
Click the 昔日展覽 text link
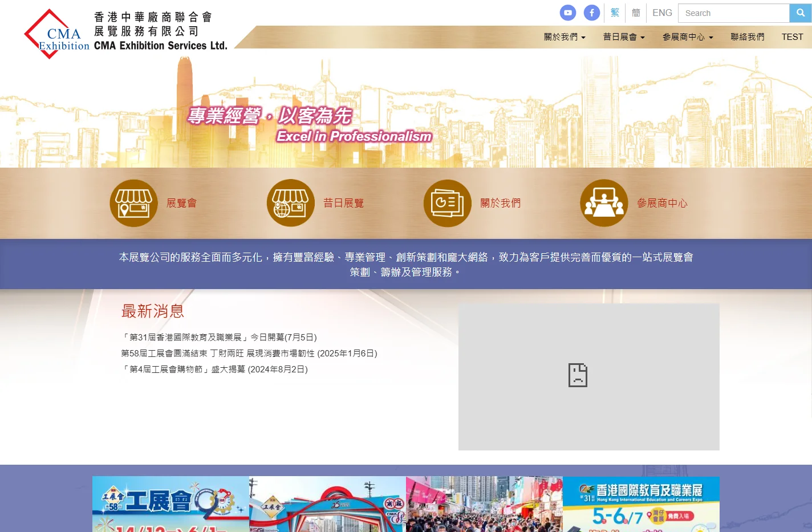[343, 203]
